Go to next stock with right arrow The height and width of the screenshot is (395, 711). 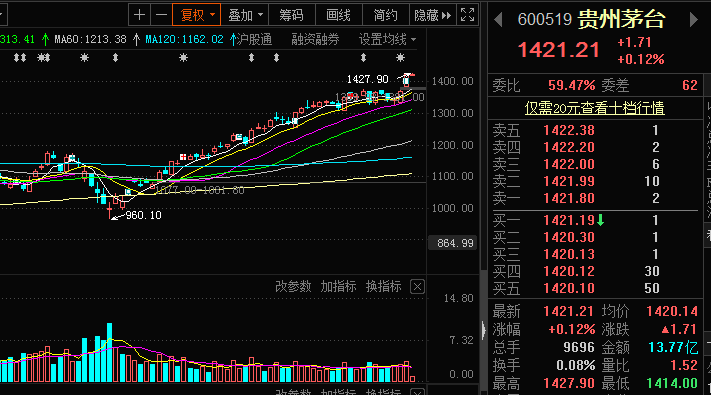[693, 20]
